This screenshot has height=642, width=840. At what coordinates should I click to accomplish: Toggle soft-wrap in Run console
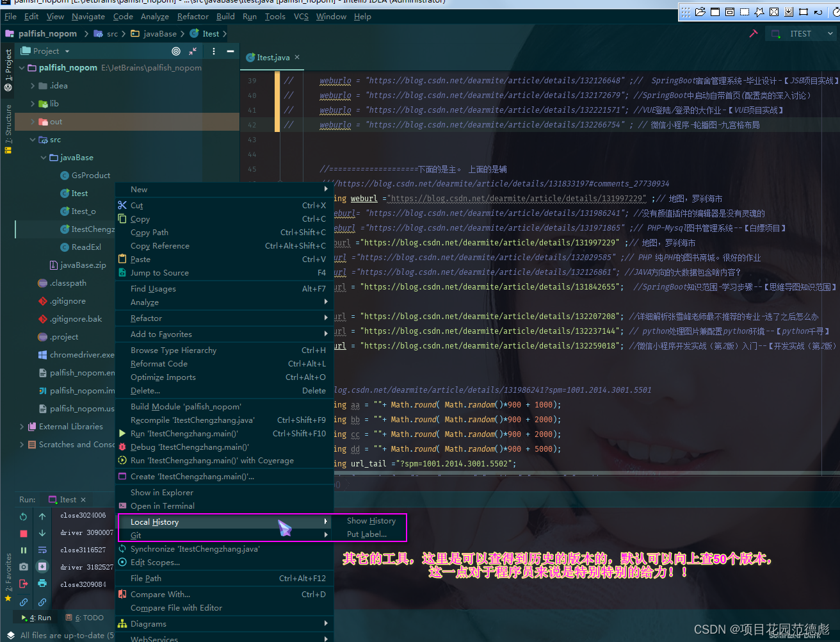42,550
